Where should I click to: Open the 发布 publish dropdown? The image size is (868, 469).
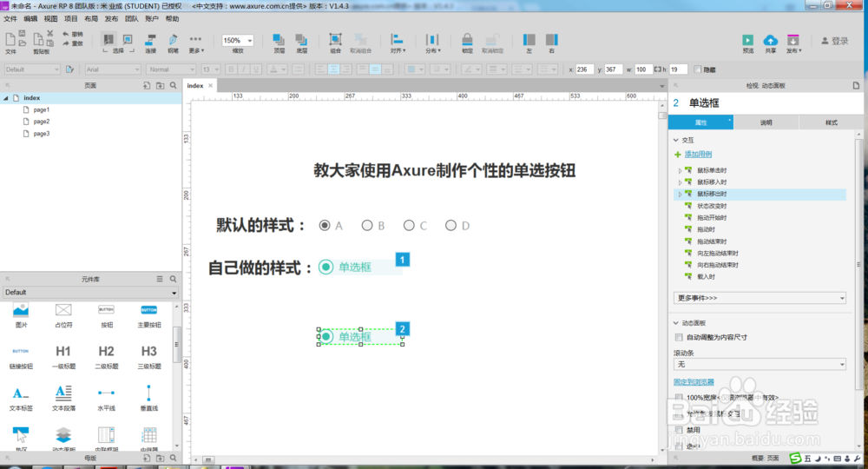794,43
